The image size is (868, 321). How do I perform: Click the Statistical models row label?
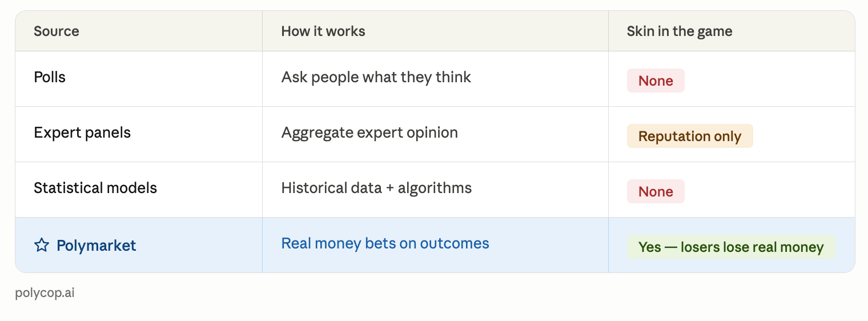point(95,188)
